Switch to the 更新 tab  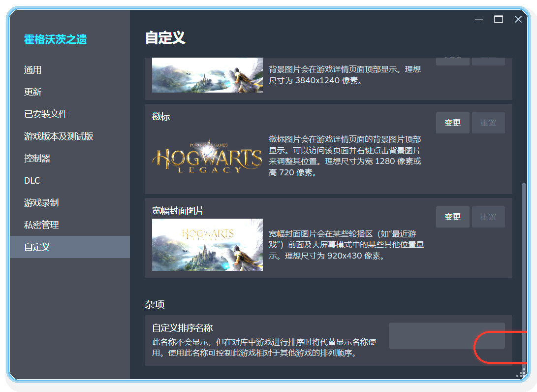pos(70,92)
